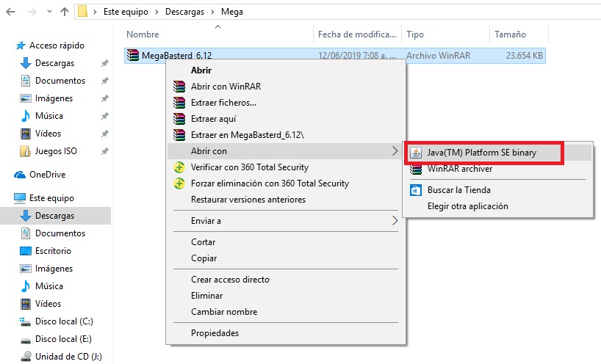Click the Acceso rápido star icon
Viewport: 601px width, 364px height.
click(21, 45)
